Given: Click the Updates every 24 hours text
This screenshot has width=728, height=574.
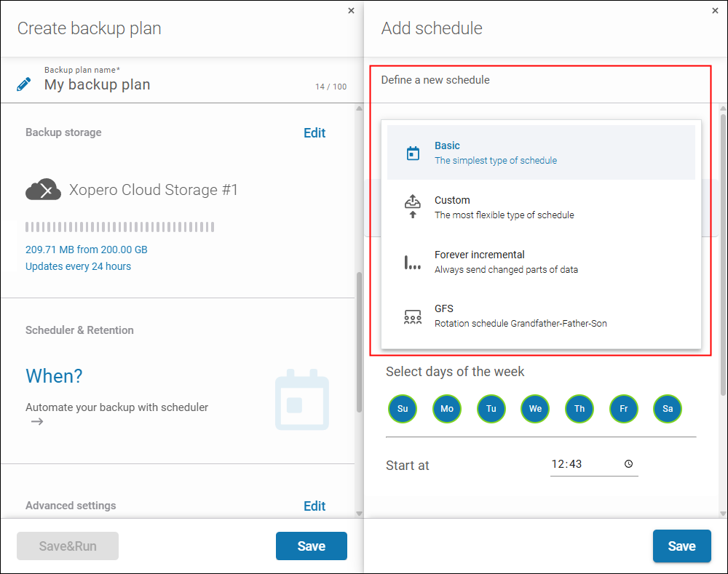Looking at the screenshot, I should click(78, 266).
